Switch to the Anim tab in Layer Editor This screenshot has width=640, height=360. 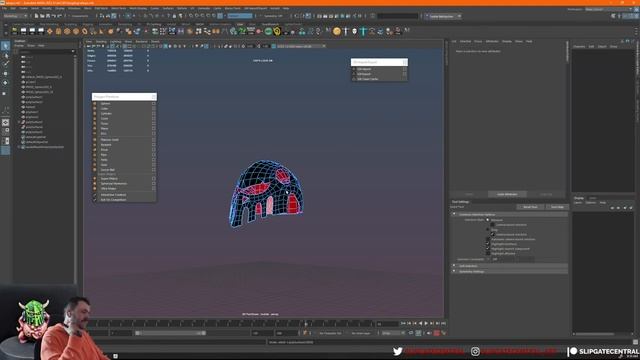pyautogui.click(x=592, y=198)
